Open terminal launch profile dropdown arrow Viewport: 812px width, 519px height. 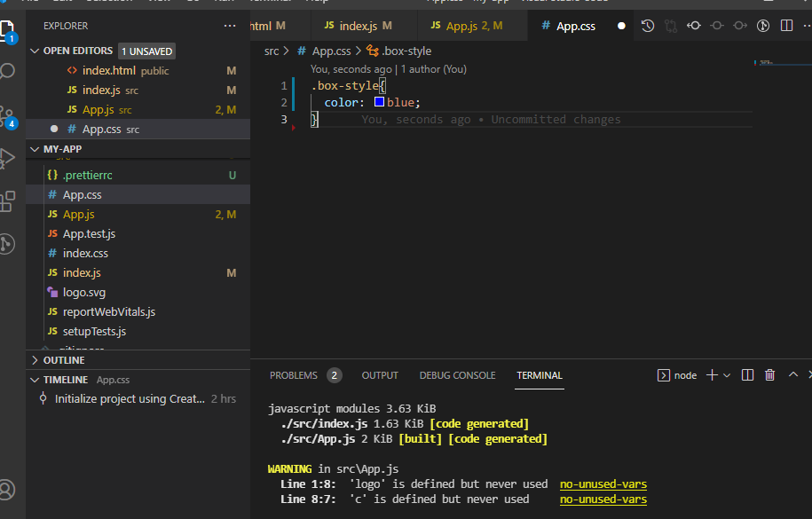pos(727,375)
